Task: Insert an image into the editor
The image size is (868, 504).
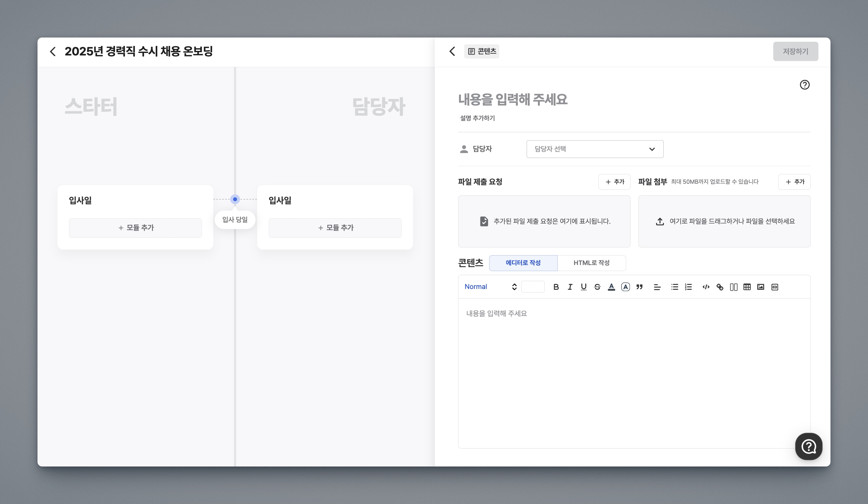Action: tap(761, 287)
